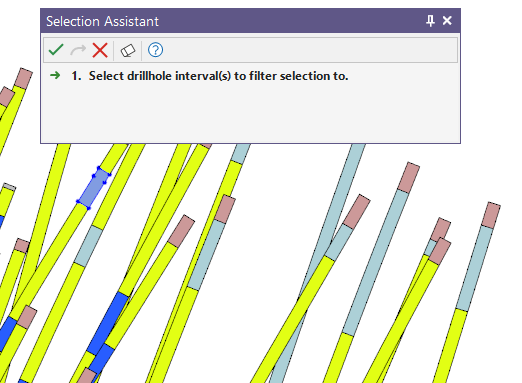This screenshot has width=522, height=383.
Task: Select pink interval directly below the panel's right side
Action: coord(409,177)
